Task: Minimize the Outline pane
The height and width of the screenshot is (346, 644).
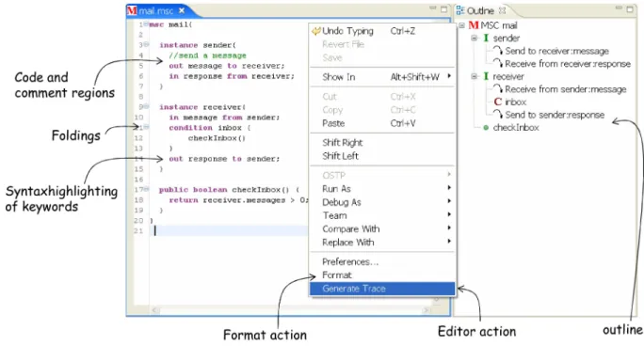Action: click(x=619, y=8)
